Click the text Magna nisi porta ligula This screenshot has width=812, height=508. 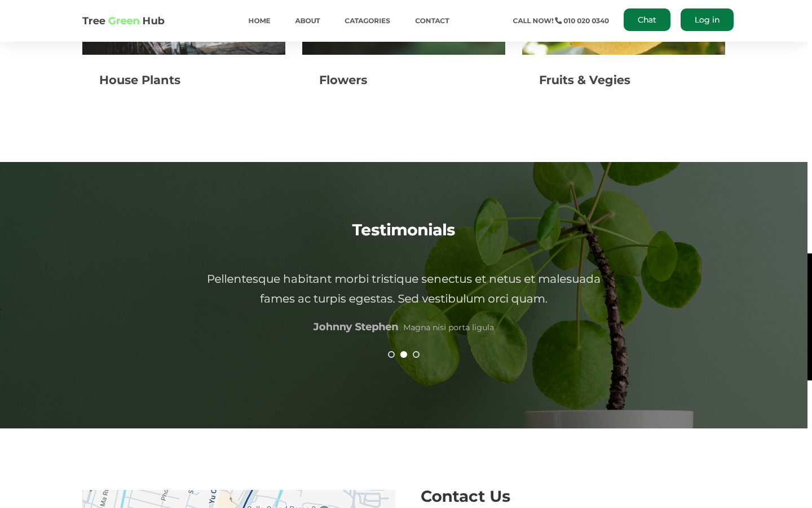449,327
